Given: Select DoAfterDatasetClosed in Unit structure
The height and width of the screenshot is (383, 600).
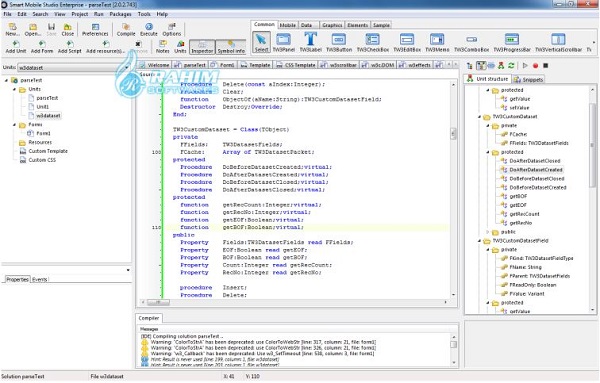Looking at the screenshot, I should [535, 161].
